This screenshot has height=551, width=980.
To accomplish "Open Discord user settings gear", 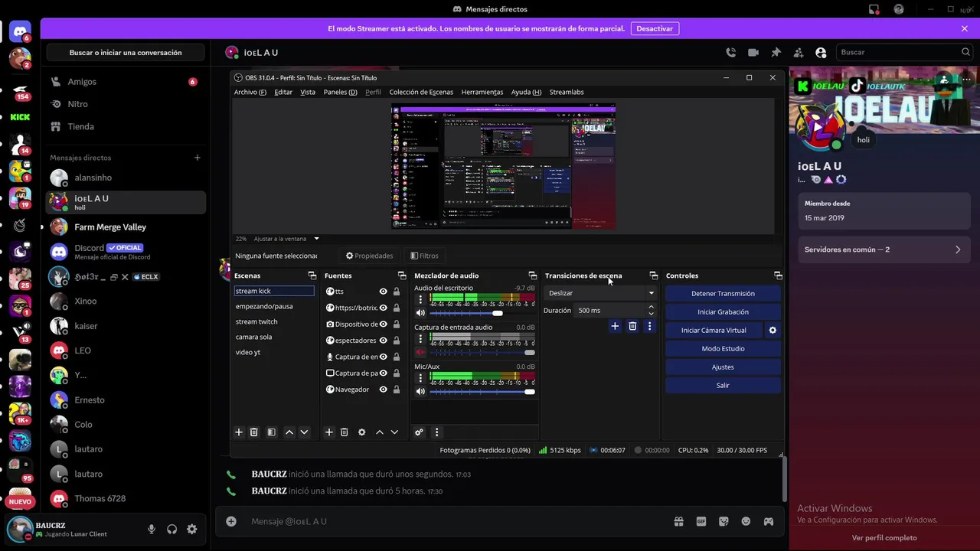I will coord(192,529).
